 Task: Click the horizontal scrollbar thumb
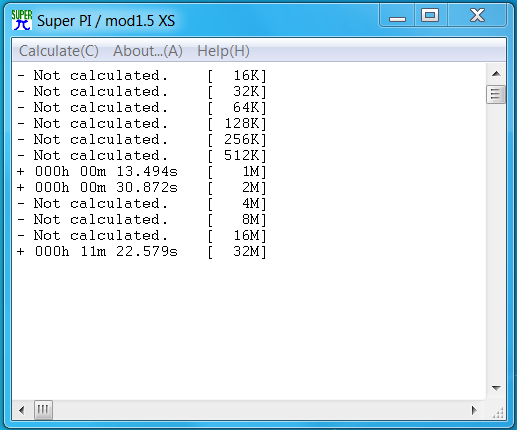[43, 410]
